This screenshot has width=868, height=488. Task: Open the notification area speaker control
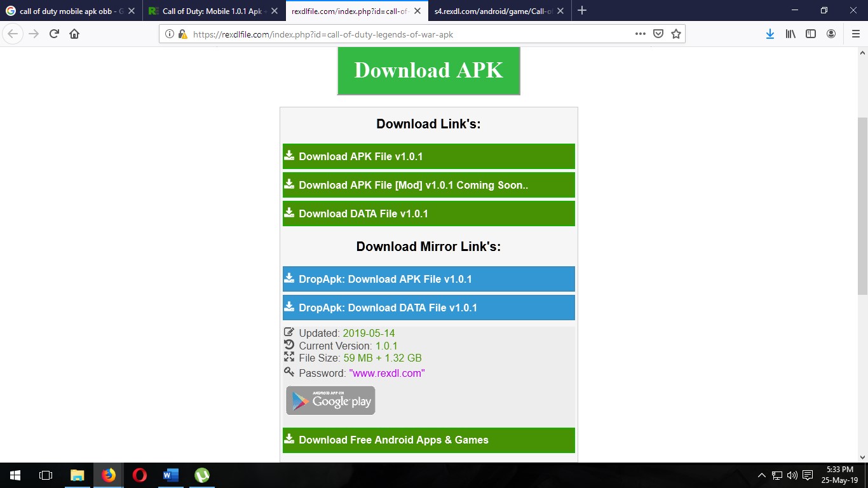[x=792, y=475]
